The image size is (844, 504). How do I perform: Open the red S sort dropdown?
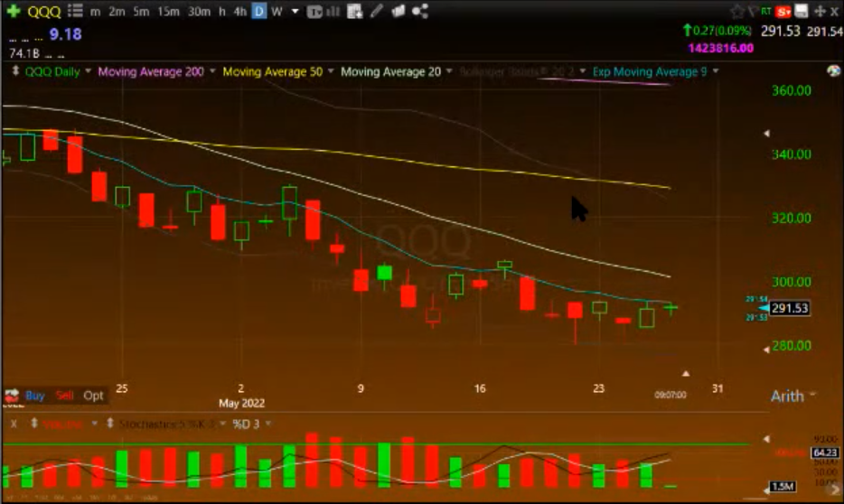(x=783, y=12)
